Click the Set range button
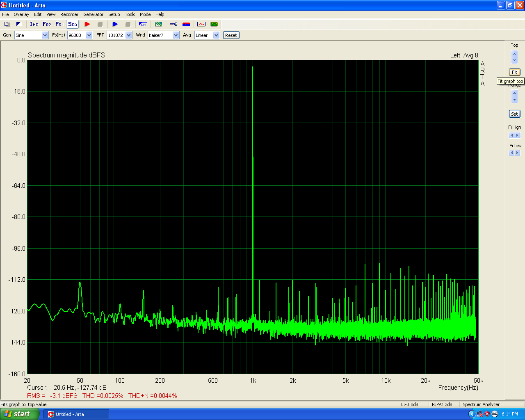525x420 pixels. coord(514,114)
